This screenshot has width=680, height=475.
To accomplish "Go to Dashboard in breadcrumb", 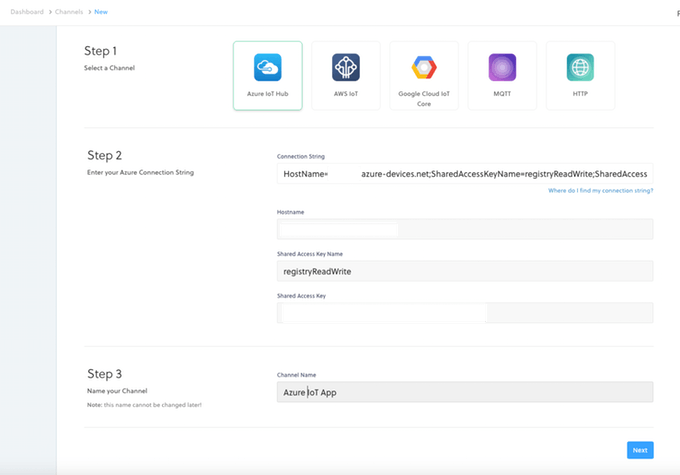I will click(30, 11).
